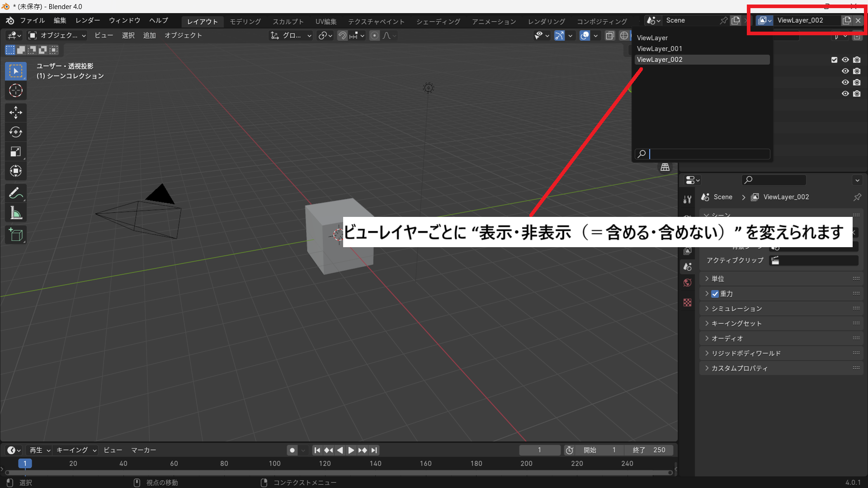Screen dimensions: 868x488
Task: Select ViewLayer_001 from the list
Action: pyautogui.click(x=660, y=49)
